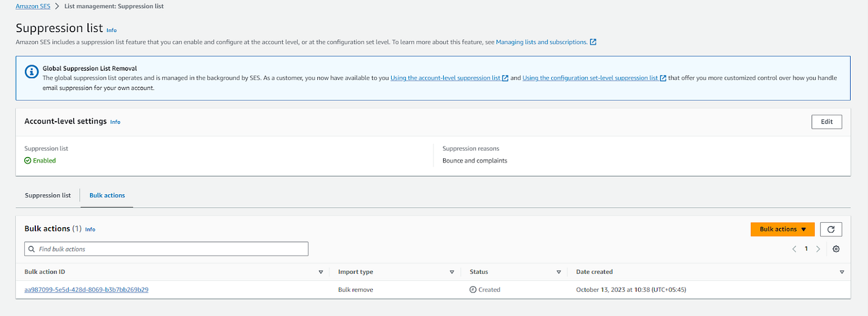Open table preferences gear icon
Image resolution: width=868 pixels, height=316 pixels.
click(836, 249)
